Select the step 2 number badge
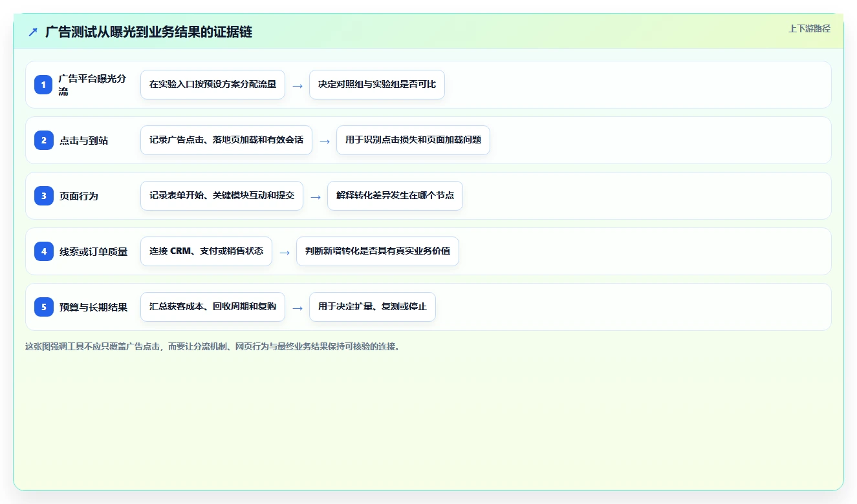This screenshot has height=504, width=857. tap(44, 140)
